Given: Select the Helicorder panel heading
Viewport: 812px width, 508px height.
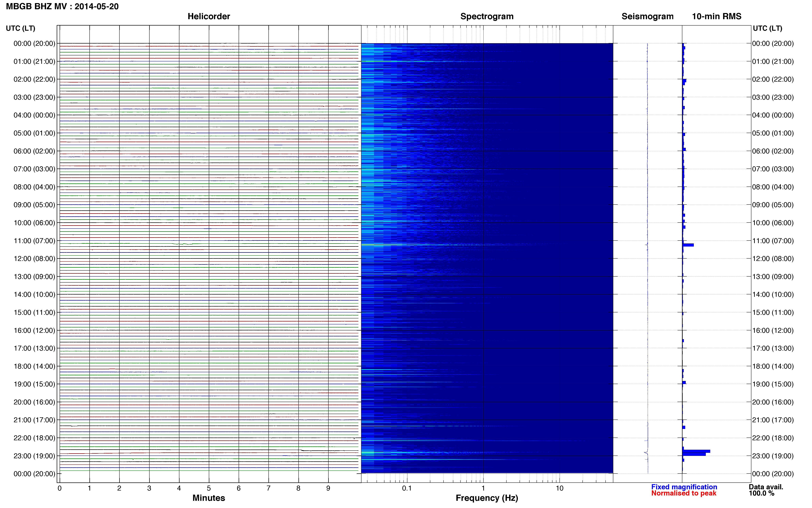Looking at the screenshot, I should 208,16.
